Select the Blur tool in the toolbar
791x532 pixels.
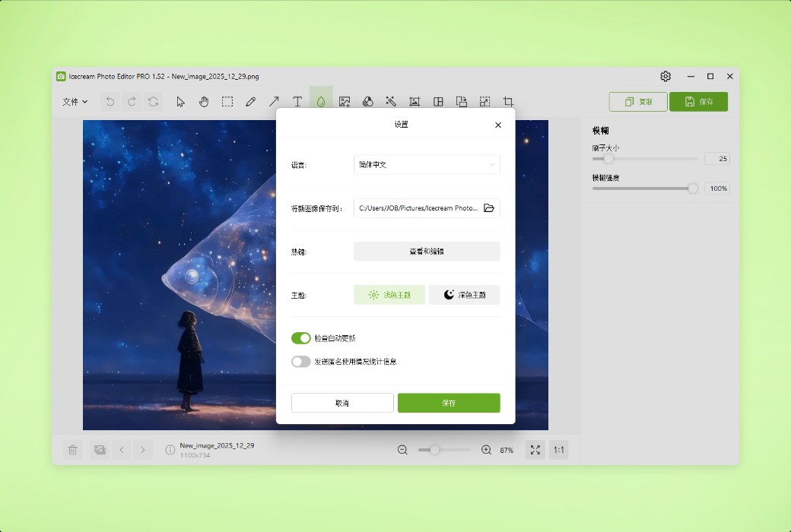[321, 101]
